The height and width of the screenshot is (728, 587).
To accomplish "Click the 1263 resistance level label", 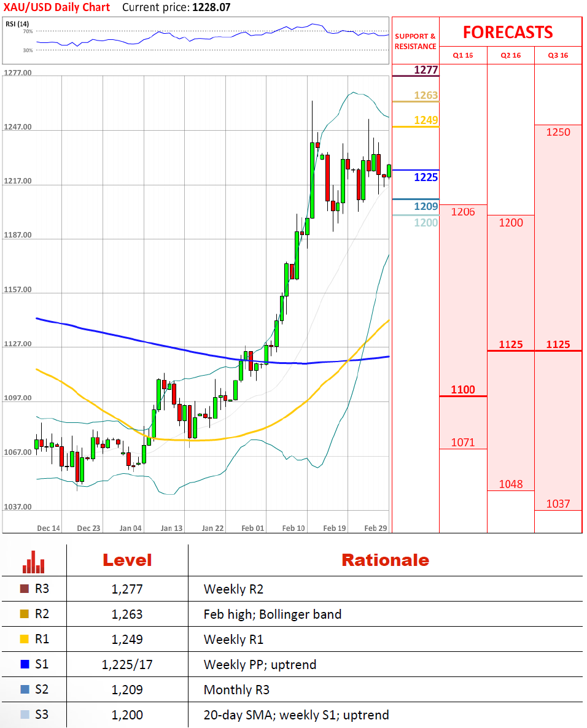I will (x=426, y=95).
